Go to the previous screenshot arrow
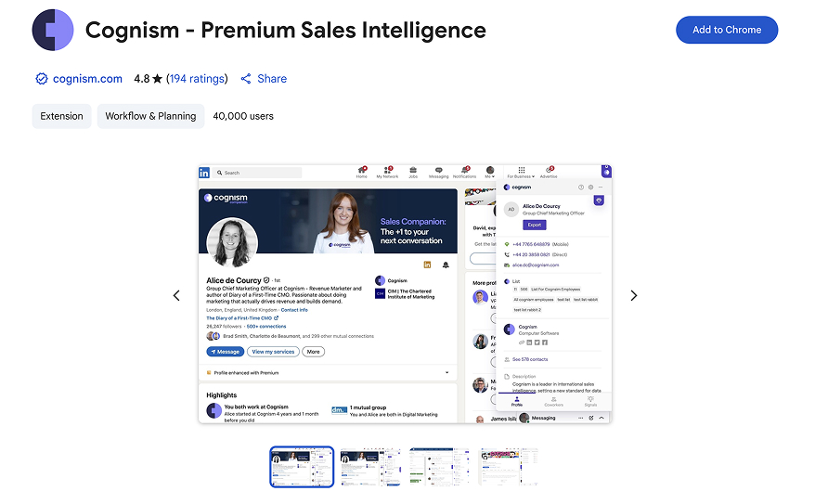815x504 pixels. pyautogui.click(x=176, y=296)
